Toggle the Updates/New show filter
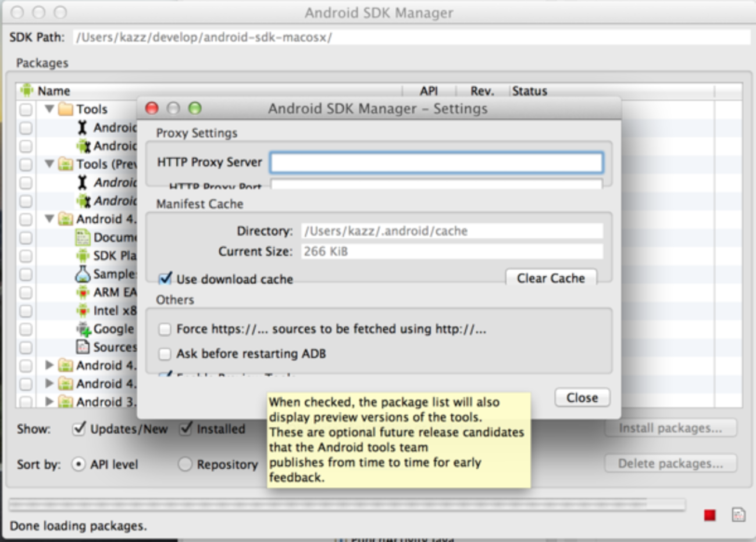This screenshot has height=542, width=756. [x=79, y=429]
